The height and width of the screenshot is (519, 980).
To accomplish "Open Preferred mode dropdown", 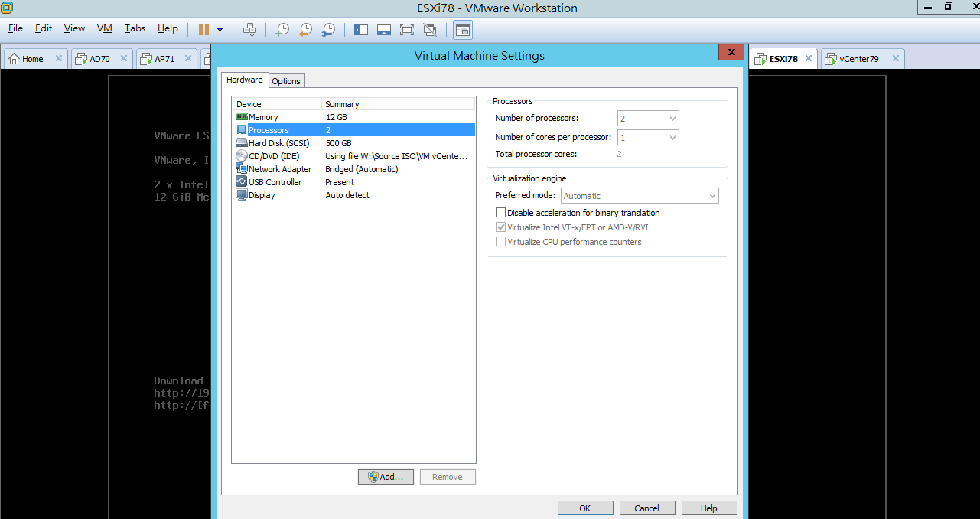I will pos(640,196).
